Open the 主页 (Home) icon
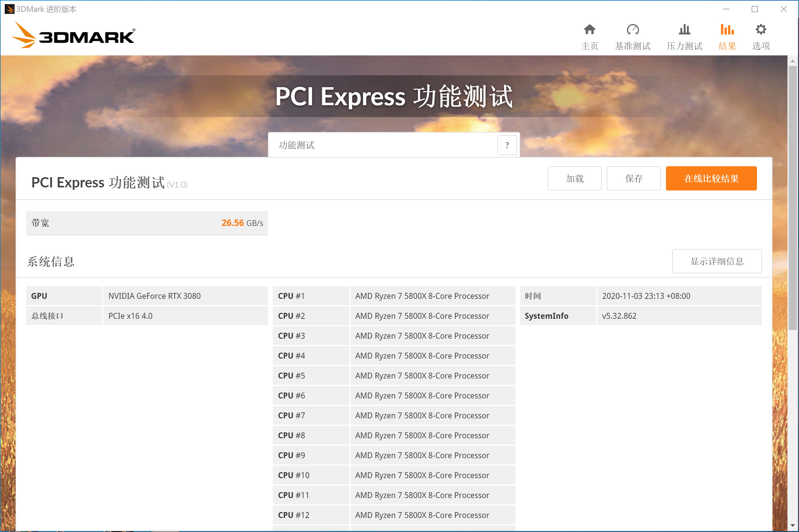The width and height of the screenshot is (799, 532). [x=590, y=35]
